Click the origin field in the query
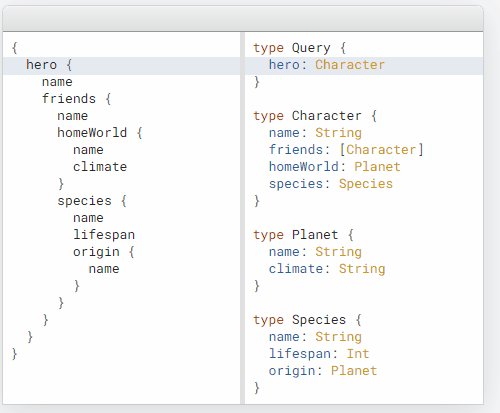 [x=96, y=252]
